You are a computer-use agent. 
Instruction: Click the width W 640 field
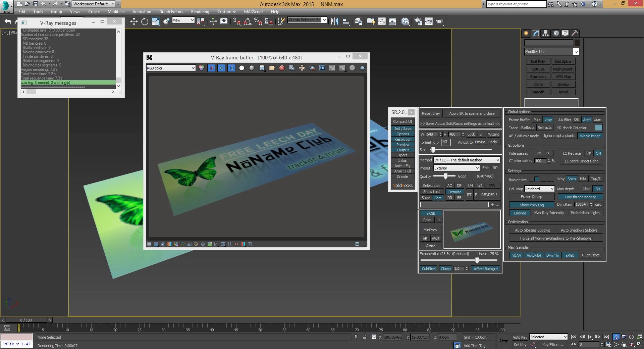[x=432, y=134]
